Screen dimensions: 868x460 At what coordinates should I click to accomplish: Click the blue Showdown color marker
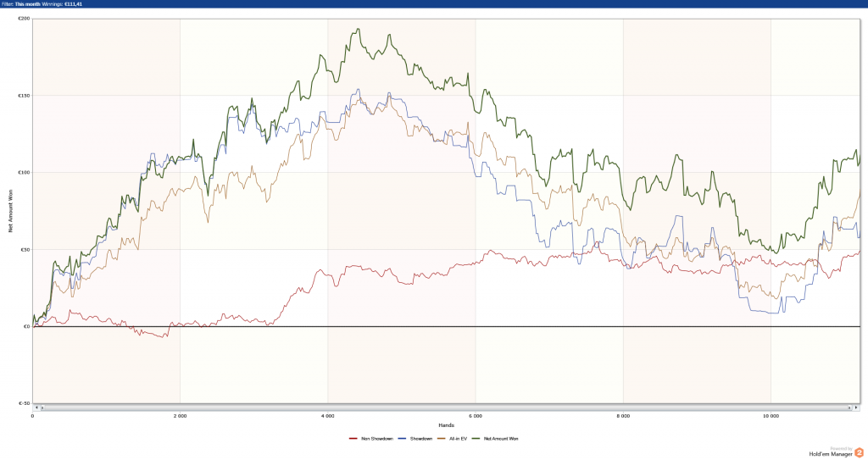click(x=403, y=439)
